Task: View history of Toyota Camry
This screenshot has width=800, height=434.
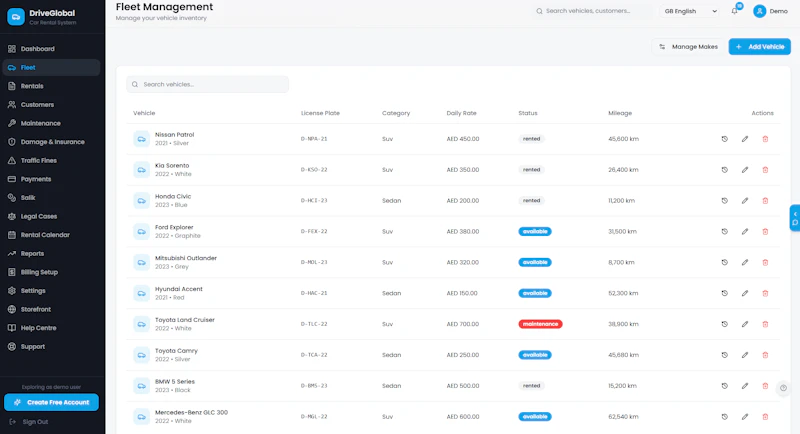Action: point(724,355)
